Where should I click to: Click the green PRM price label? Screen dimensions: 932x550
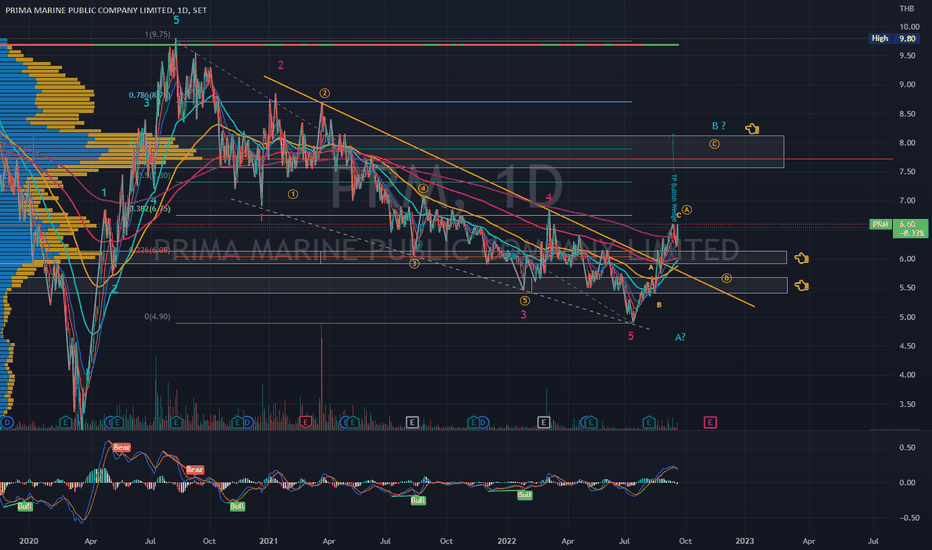[x=880, y=224]
